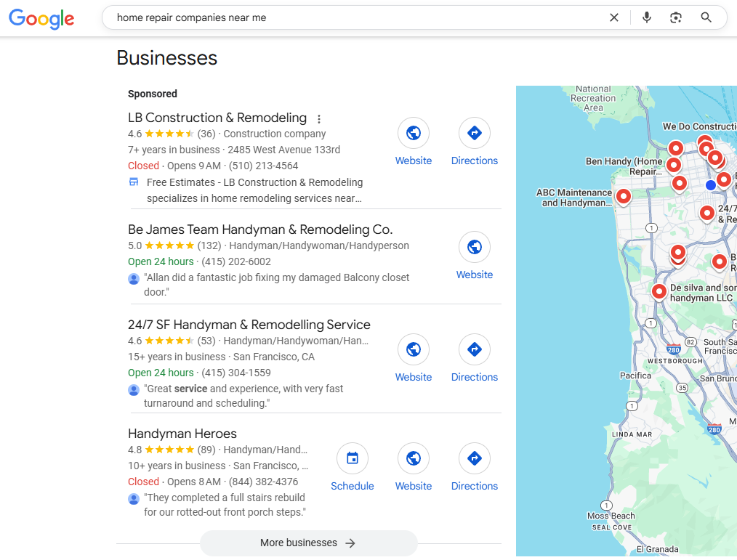This screenshot has width=737, height=560.
Task: Open LB Construction & Remodeling website icon
Action: [x=414, y=133]
